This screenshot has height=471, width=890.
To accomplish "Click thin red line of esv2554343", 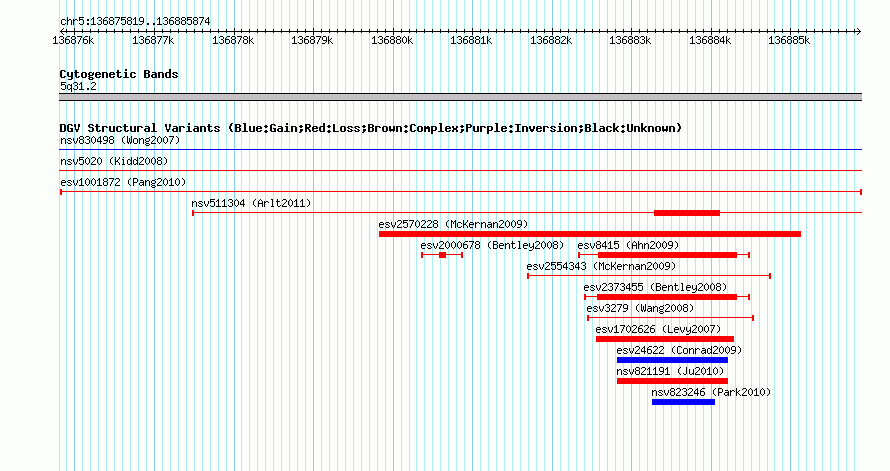I will tap(649, 276).
